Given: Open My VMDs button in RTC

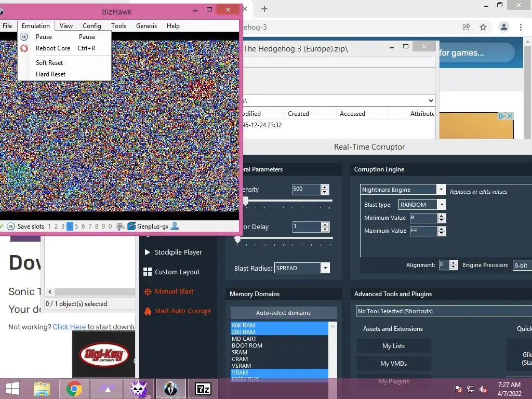Looking at the screenshot, I should (x=394, y=364).
